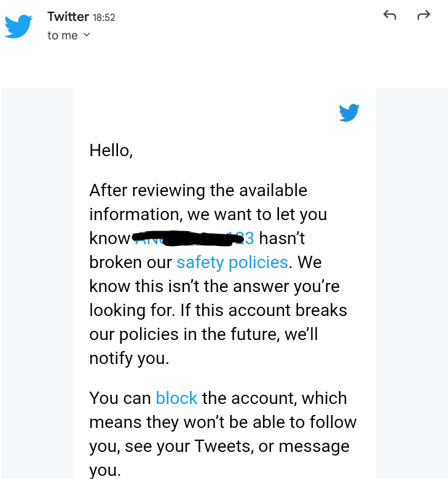Select the sender name "Twitter"
Viewport: 448px width, 479px height.
(68, 17)
